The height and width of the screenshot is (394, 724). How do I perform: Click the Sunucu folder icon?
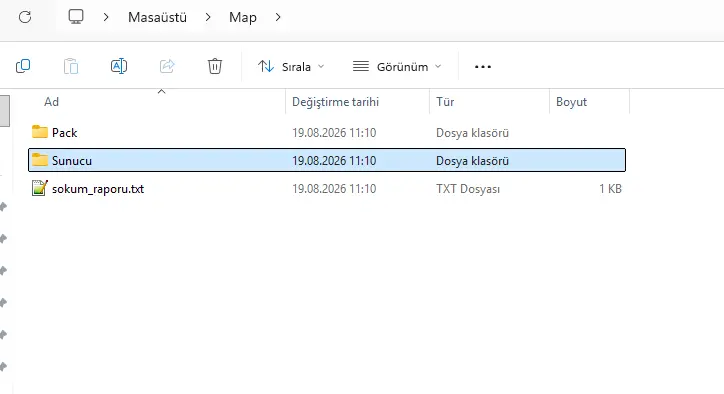[40, 160]
